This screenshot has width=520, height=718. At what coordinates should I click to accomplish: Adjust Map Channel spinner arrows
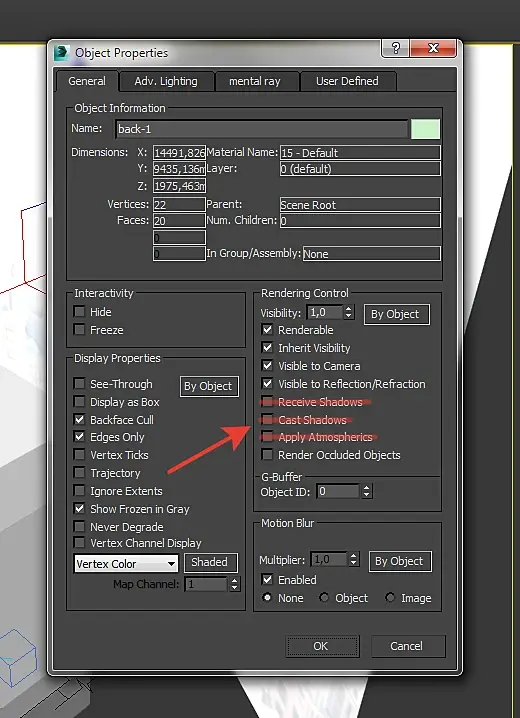[234, 584]
